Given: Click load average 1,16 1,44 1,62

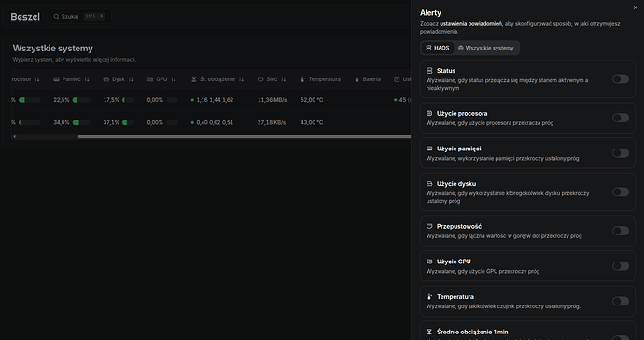Looking at the screenshot, I should point(215,100).
